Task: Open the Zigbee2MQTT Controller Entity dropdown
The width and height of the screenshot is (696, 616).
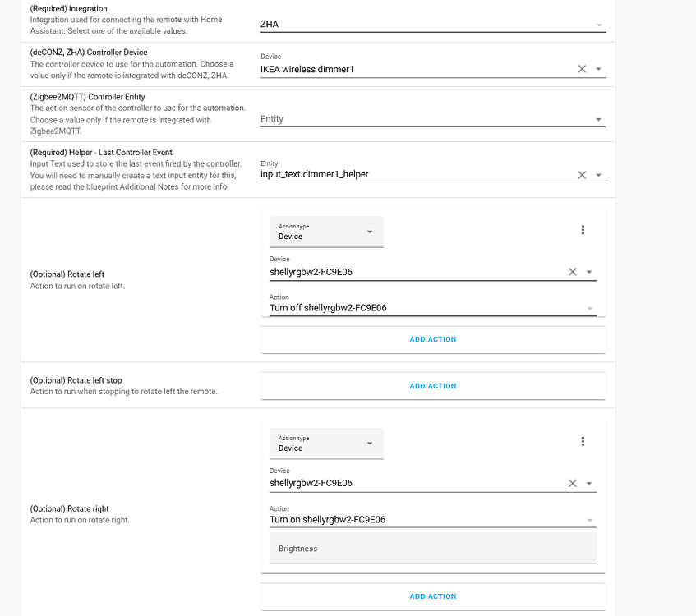Action: [598, 119]
